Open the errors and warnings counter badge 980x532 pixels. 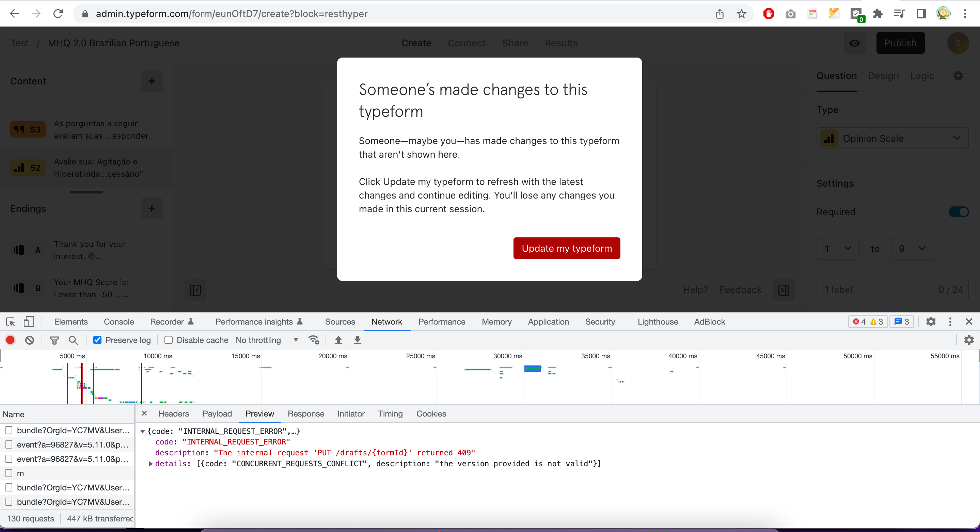tap(867, 322)
